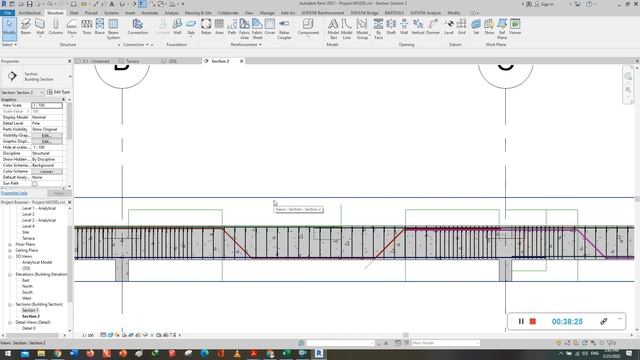Open the Model Group tool
The width and height of the screenshot is (640, 360).
click(x=362, y=29)
